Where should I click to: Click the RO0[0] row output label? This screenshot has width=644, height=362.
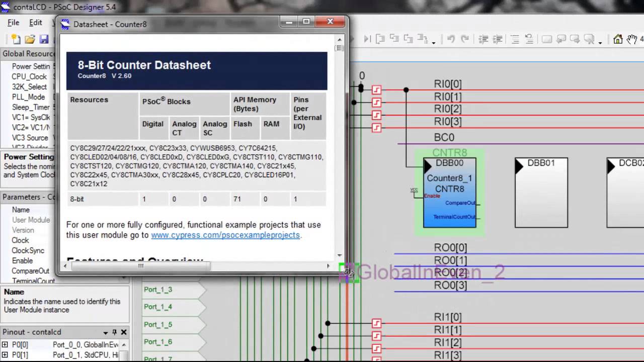tap(450, 248)
